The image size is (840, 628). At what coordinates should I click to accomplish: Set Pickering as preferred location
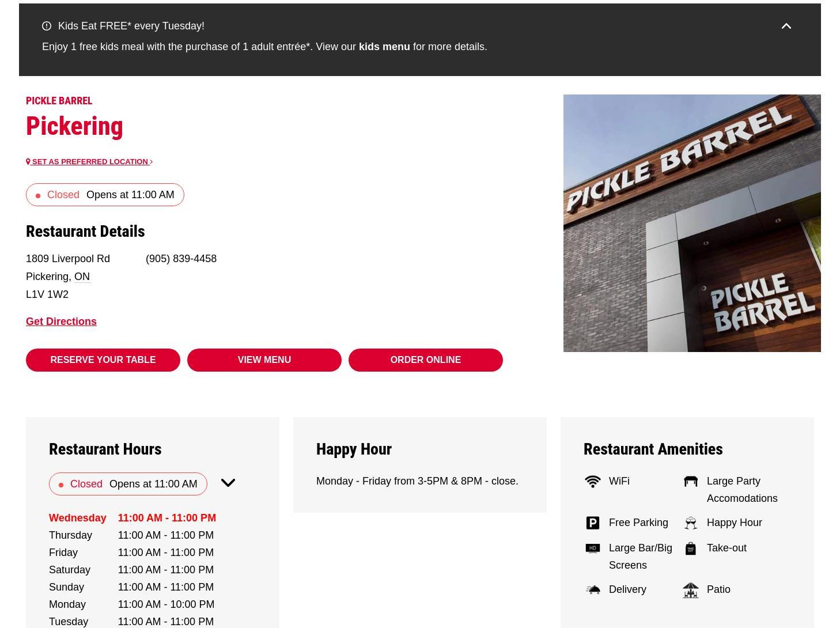tap(89, 161)
